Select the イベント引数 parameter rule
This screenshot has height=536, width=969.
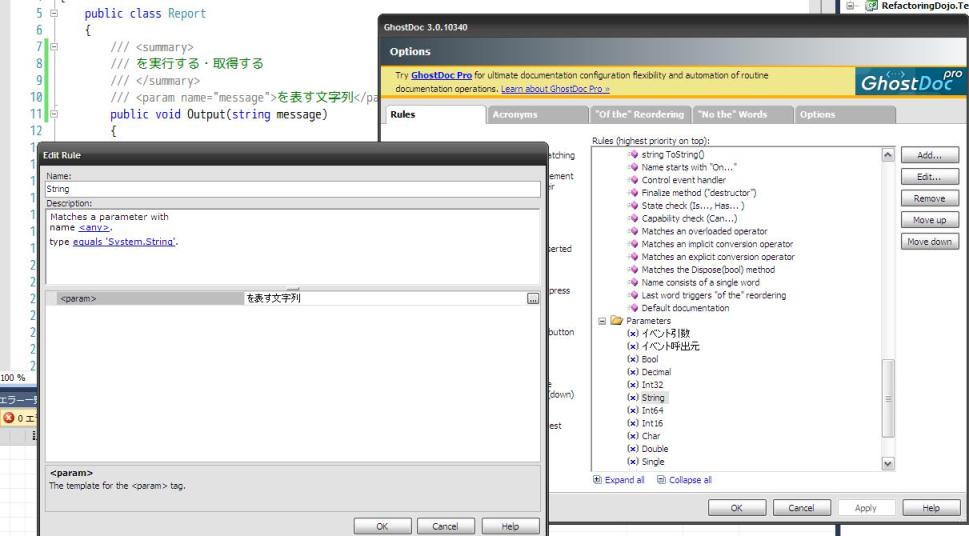pos(666,333)
